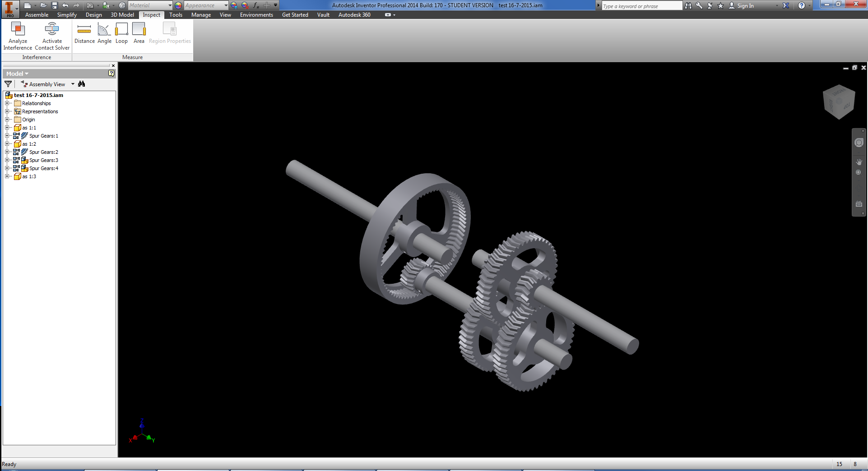Screen dimensions: 868x471
Task: Select the Loop measure tool
Action: coord(121,33)
